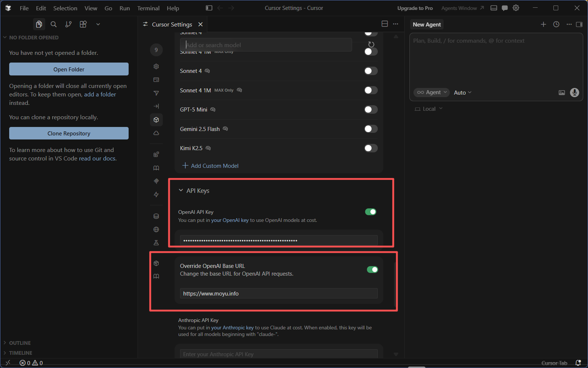Enable the GPT-5 Mini model toggle

click(x=371, y=110)
